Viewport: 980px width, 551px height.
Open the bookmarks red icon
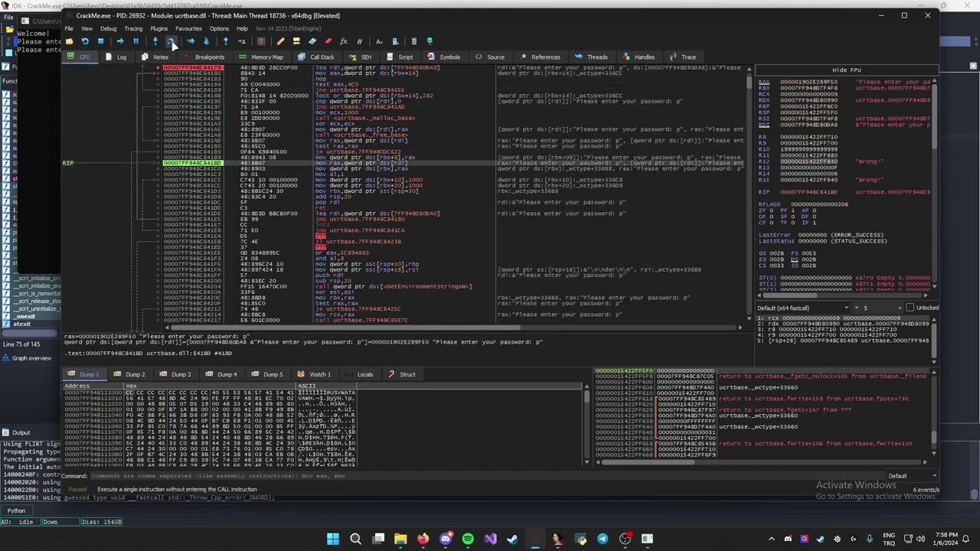click(328, 41)
